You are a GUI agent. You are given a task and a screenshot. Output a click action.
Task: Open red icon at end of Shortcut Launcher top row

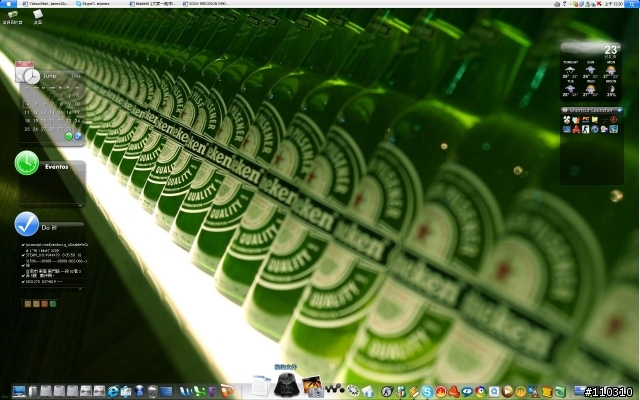coord(613,120)
